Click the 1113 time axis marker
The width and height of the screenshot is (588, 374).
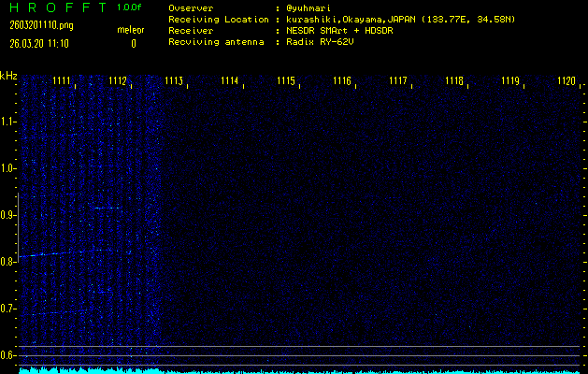pyautogui.click(x=174, y=80)
